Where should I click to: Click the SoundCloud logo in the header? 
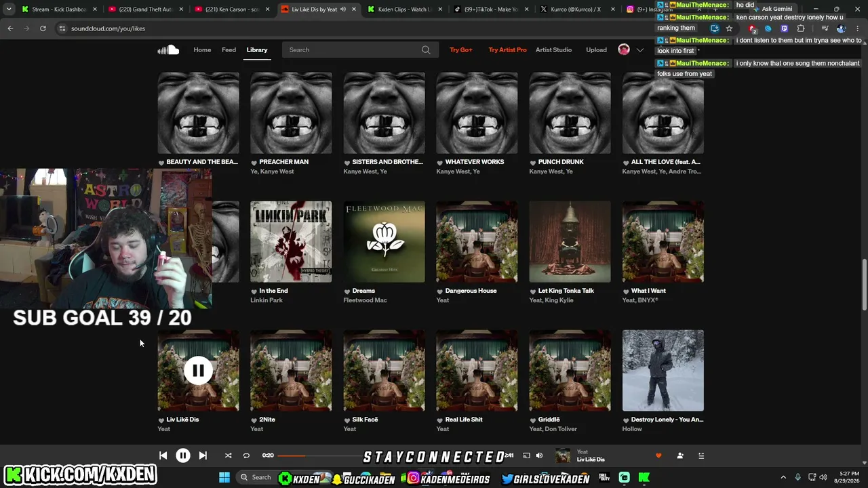coord(168,49)
